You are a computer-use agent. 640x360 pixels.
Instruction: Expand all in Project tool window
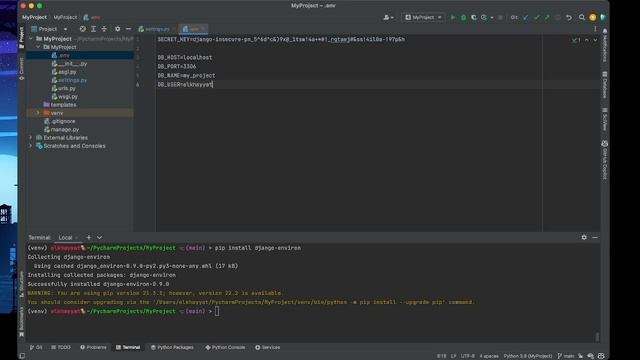tap(93, 29)
